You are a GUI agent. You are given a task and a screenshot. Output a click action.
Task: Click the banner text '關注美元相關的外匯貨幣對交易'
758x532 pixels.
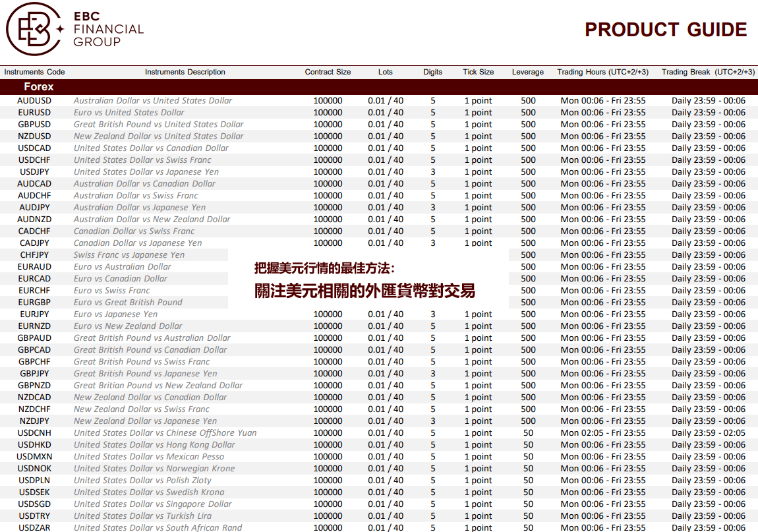(364, 291)
